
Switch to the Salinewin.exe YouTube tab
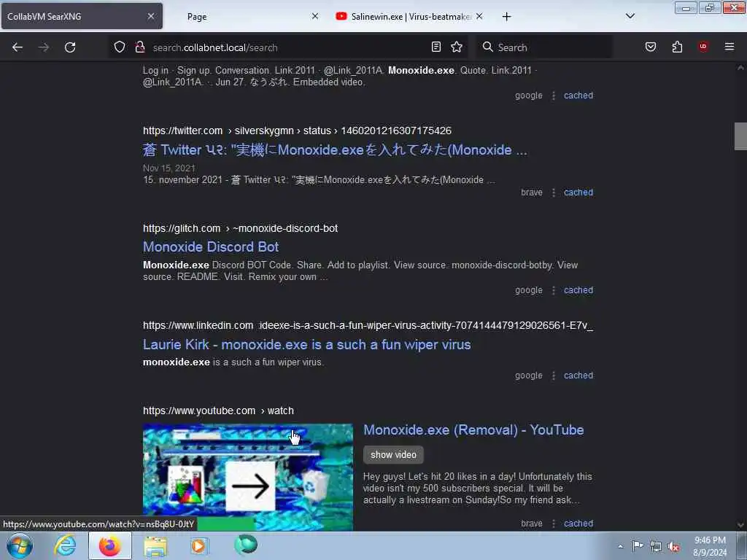tap(411, 17)
